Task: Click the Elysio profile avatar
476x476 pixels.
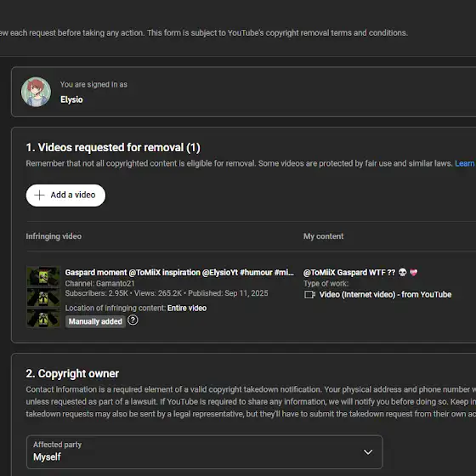Action: (x=36, y=92)
